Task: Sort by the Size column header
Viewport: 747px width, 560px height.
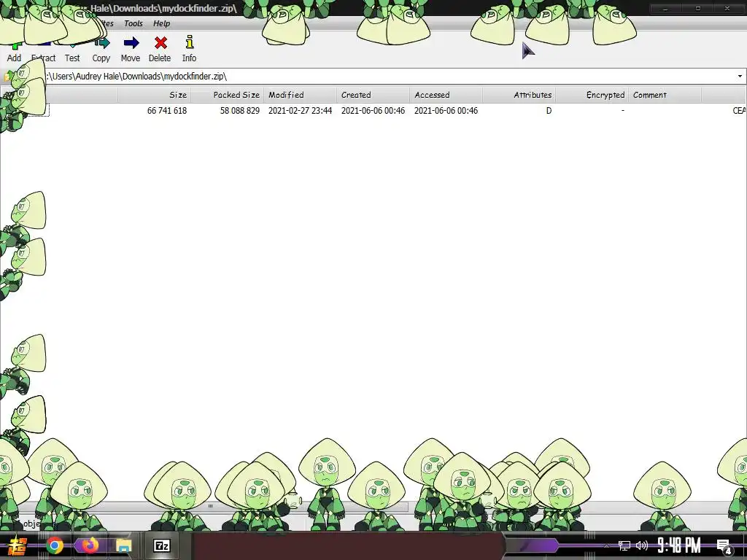Action: pyautogui.click(x=155, y=95)
